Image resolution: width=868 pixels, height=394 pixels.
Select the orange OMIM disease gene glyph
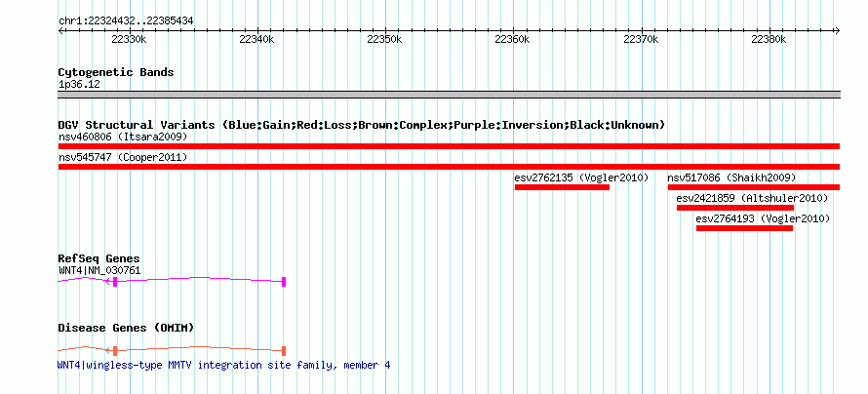(172, 350)
